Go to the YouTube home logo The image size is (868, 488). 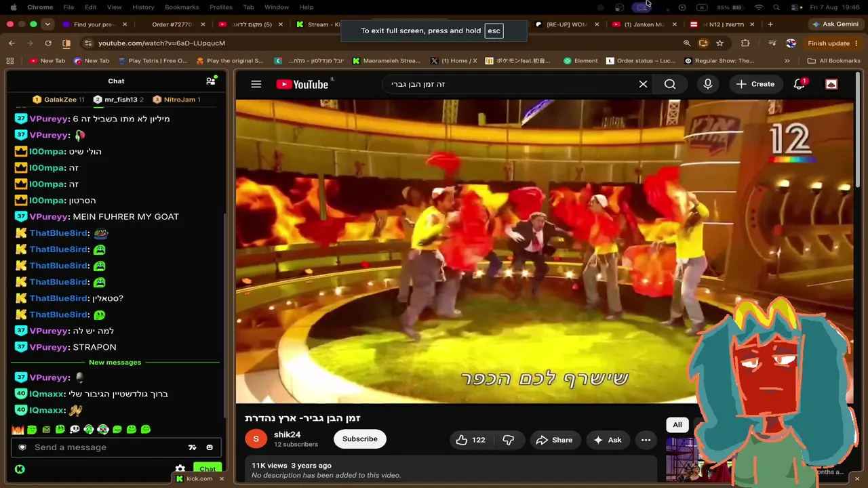302,84
